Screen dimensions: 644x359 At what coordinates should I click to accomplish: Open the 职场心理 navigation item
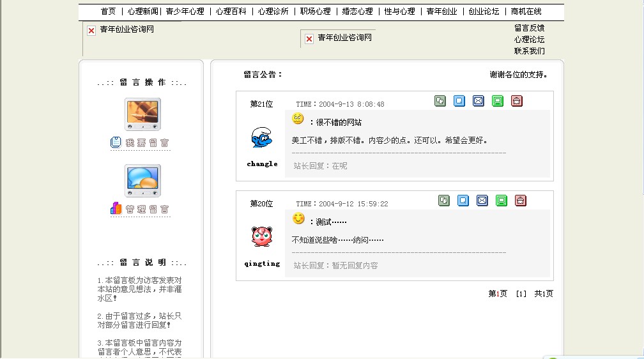(315, 11)
